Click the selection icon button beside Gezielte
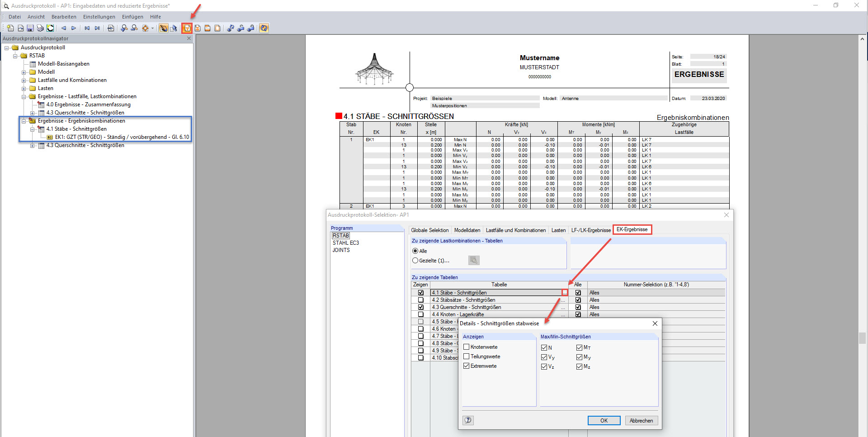The image size is (868, 437). pos(474,261)
